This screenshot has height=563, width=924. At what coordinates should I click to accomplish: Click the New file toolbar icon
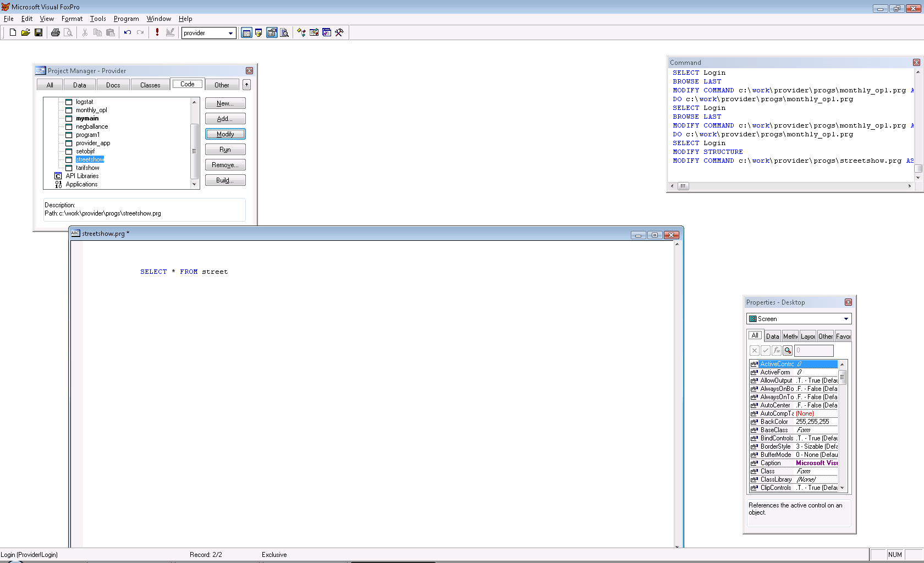point(13,33)
